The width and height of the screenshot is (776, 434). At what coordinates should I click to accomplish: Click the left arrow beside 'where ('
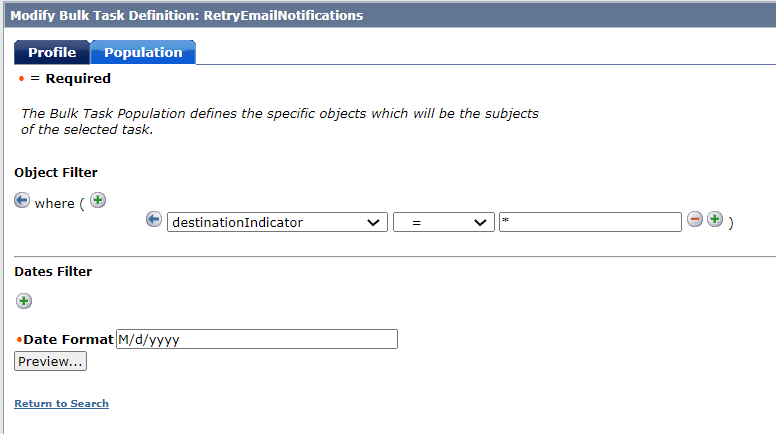pos(22,200)
